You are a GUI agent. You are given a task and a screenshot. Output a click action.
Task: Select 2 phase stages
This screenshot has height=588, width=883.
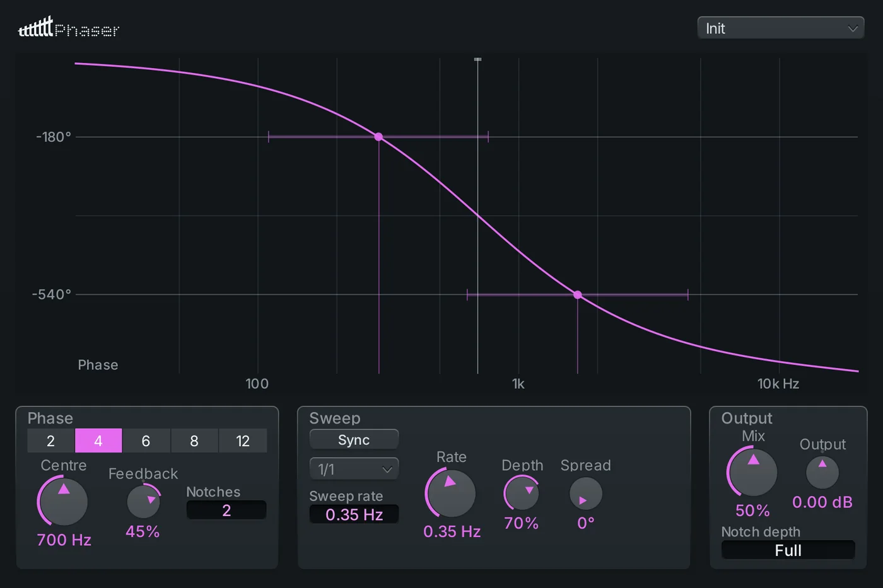coord(50,441)
